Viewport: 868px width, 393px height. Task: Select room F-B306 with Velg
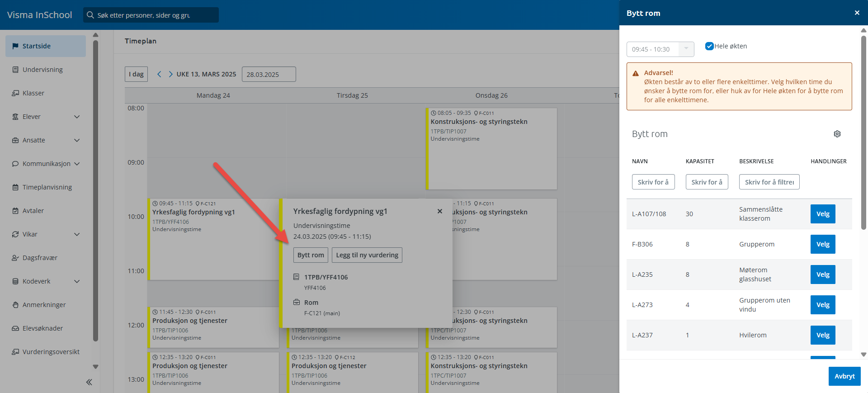(x=823, y=244)
